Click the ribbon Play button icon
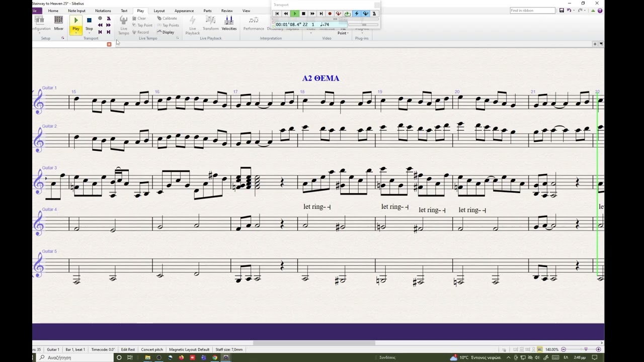Viewport: 644px width, 362px height. (76, 20)
